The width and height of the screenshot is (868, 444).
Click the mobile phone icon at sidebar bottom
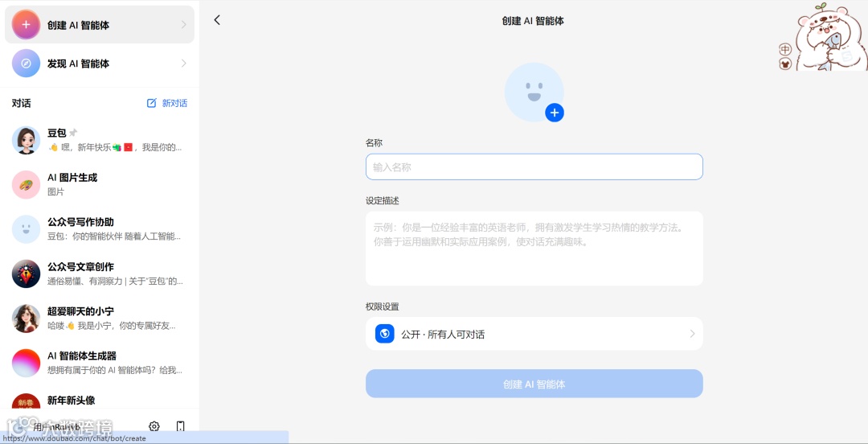181,426
